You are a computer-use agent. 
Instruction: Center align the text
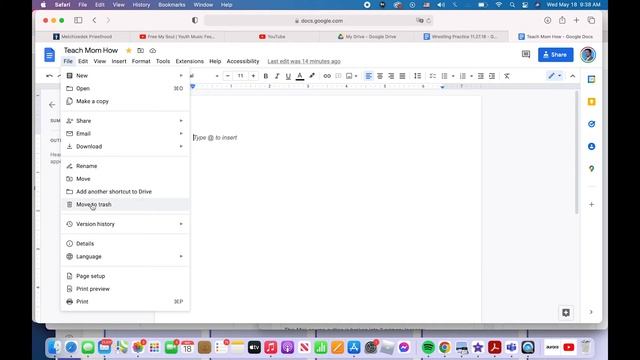tap(380, 76)
